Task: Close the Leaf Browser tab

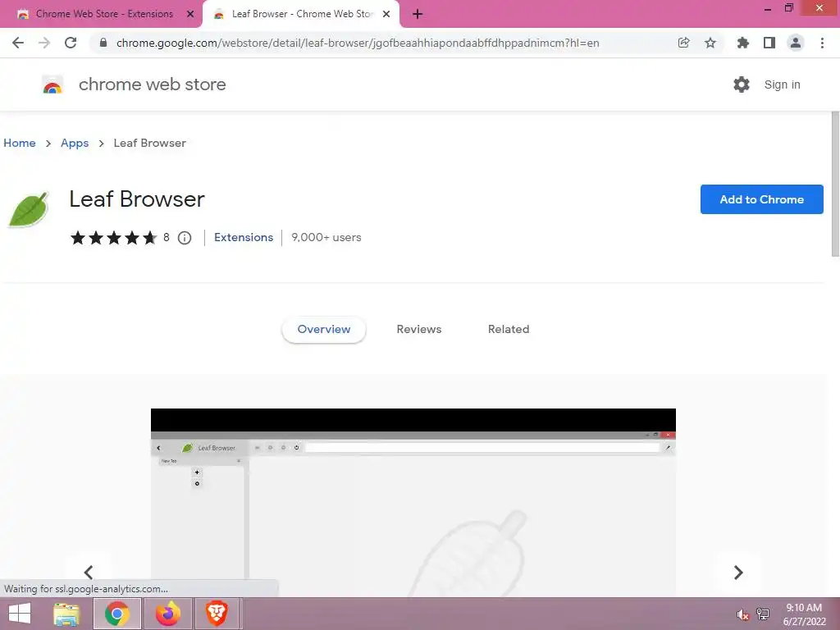Action: click(x=386, y=15)
